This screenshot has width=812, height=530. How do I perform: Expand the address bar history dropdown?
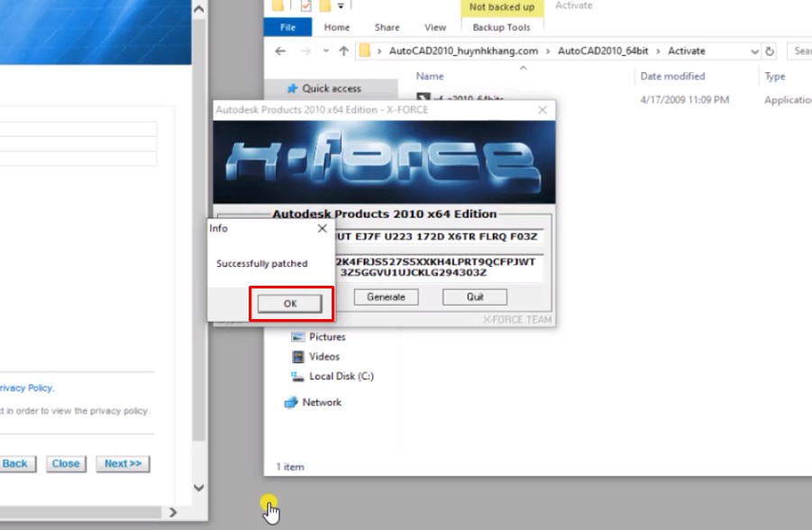(x=754, y=51)
